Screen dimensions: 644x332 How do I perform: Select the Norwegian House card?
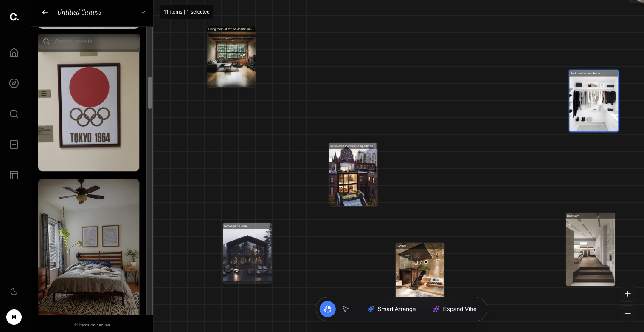tap(247, 253)
